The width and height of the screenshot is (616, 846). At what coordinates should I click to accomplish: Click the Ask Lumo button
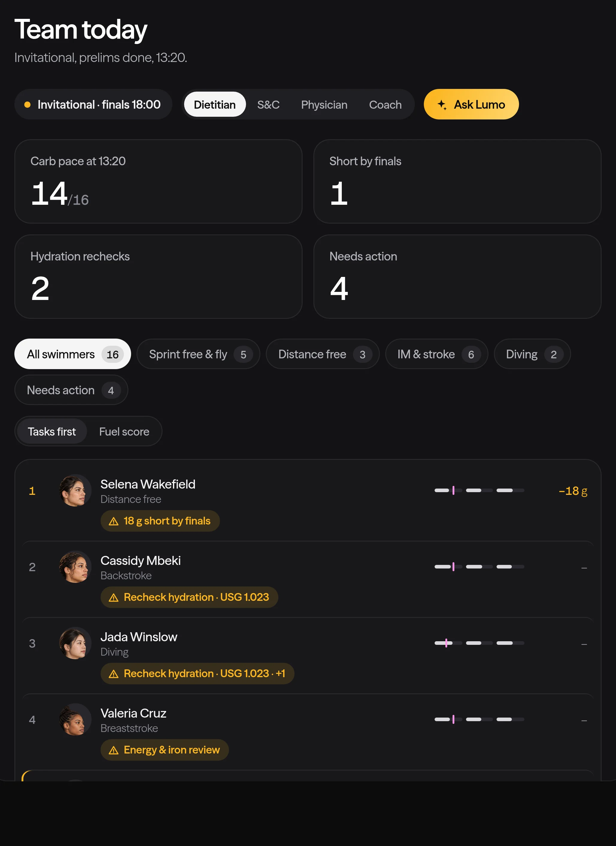tap(471, 104)
